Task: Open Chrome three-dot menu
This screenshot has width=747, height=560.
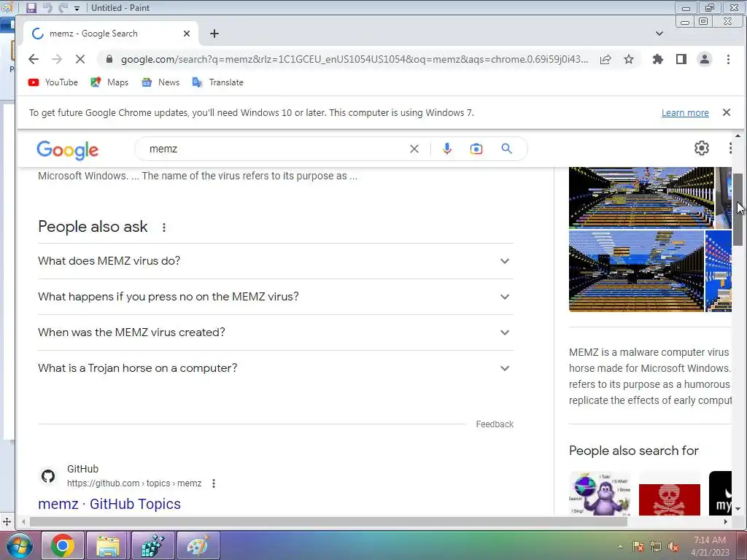Action: pos(728,59)
